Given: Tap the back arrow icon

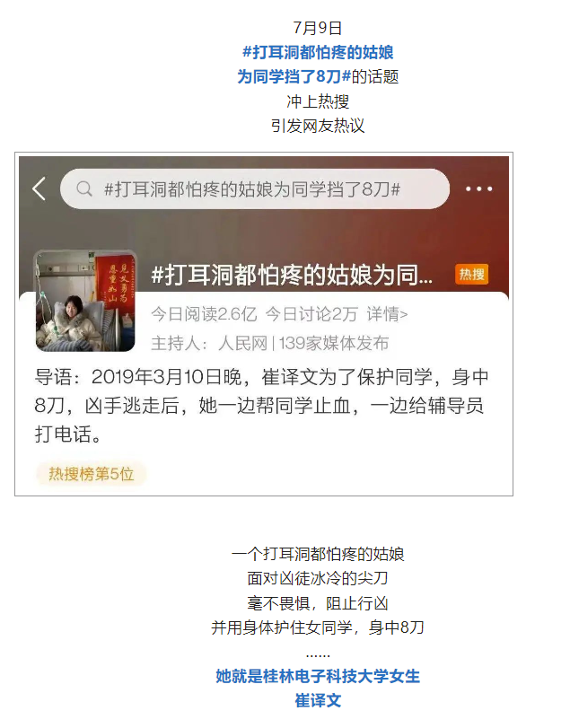Looking at the screenshot, I should tap(39, 189).
